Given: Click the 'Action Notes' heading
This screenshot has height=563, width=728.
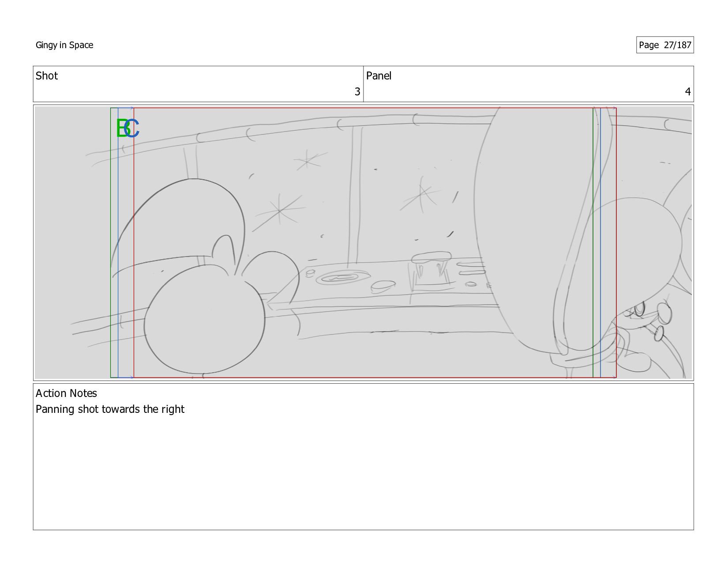Looking at the screenshot, I should pyautogui.click(x=66, y=393).
